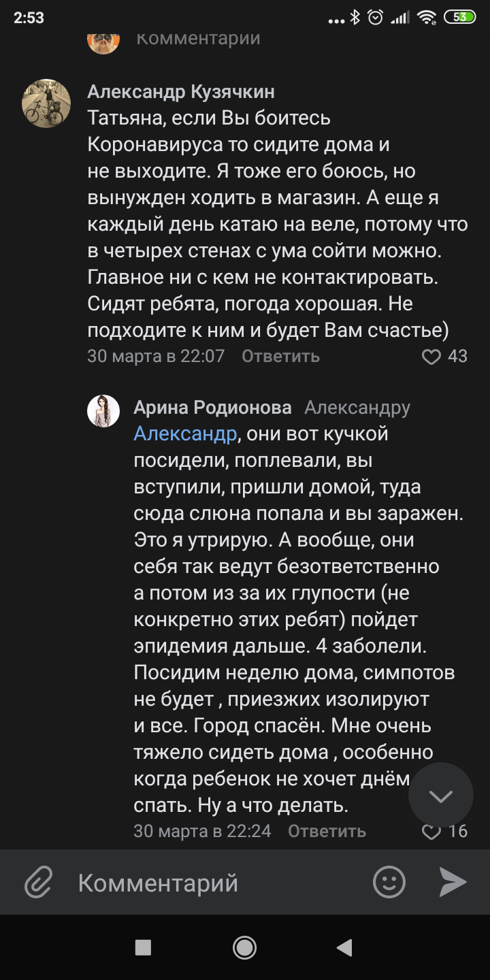Like Александр Кузячкин's comment (43 likes)

(432, 357)
